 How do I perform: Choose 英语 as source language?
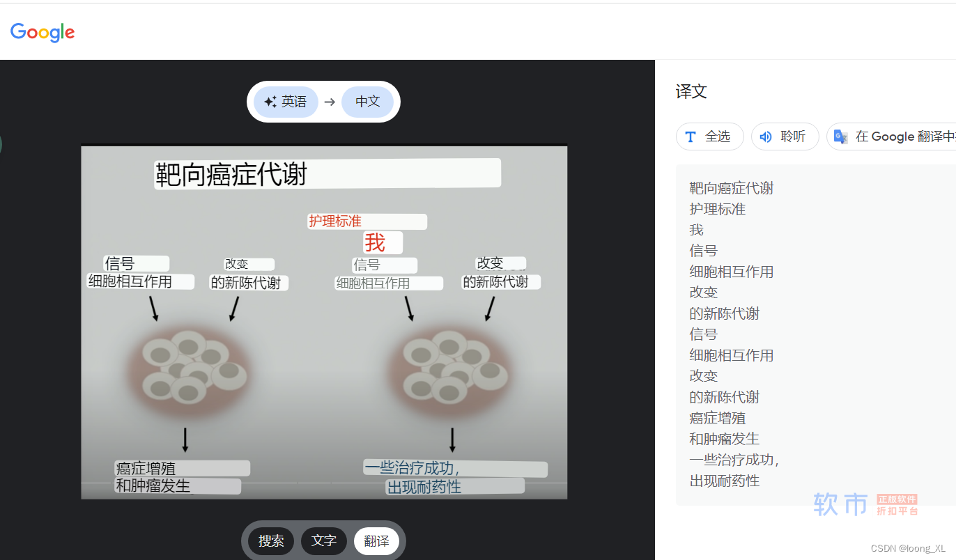(286, 102)
